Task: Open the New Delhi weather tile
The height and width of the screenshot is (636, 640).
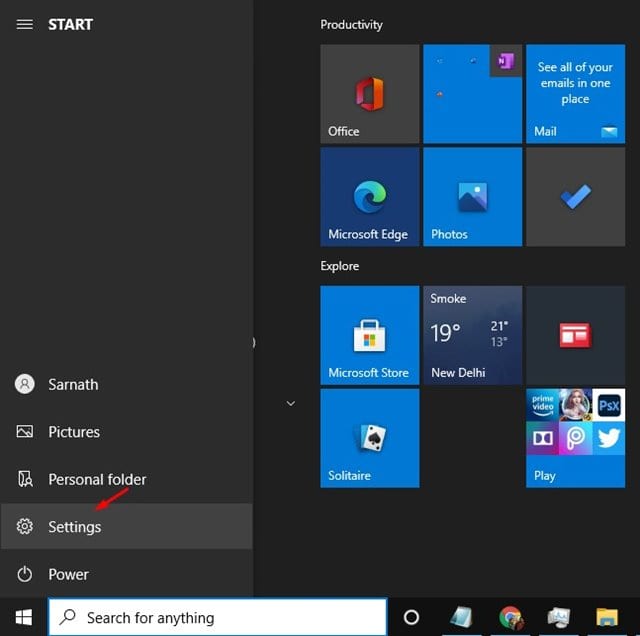Action: [472, 335]
